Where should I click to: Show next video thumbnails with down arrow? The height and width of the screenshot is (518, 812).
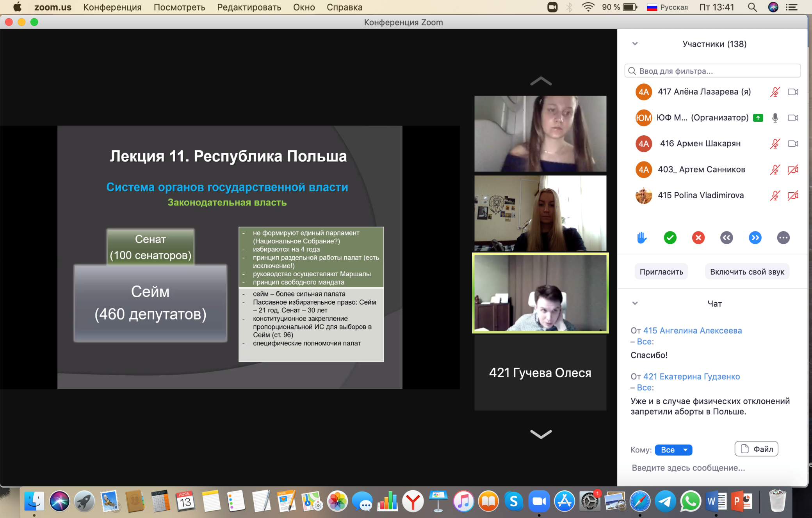[541, 434]
